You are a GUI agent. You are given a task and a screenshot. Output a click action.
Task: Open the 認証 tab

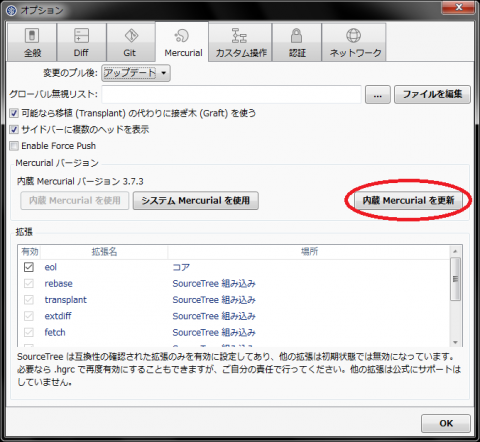coord(297,42)
